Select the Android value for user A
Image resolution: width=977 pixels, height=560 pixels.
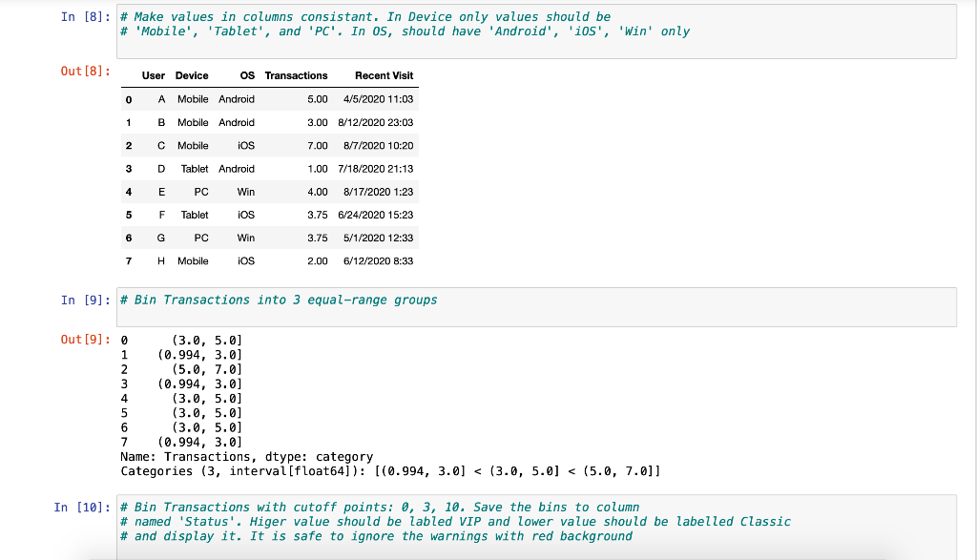coord(238,99)
